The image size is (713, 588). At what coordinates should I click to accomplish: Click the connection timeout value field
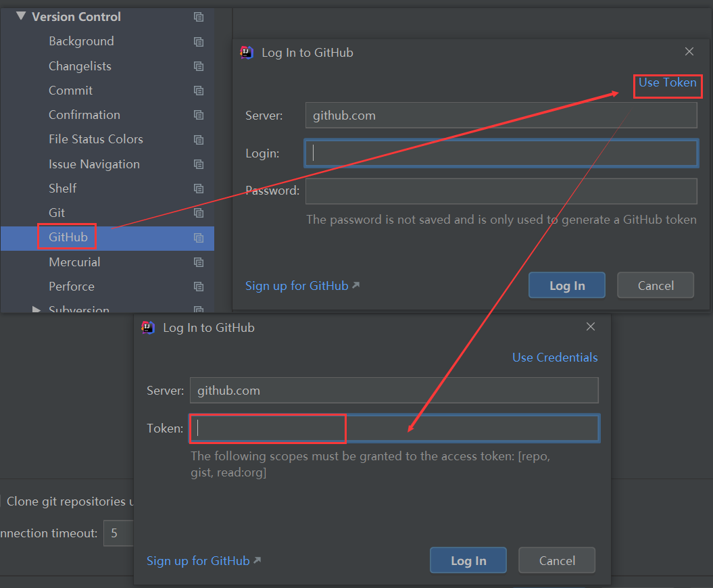pos(119,533)
